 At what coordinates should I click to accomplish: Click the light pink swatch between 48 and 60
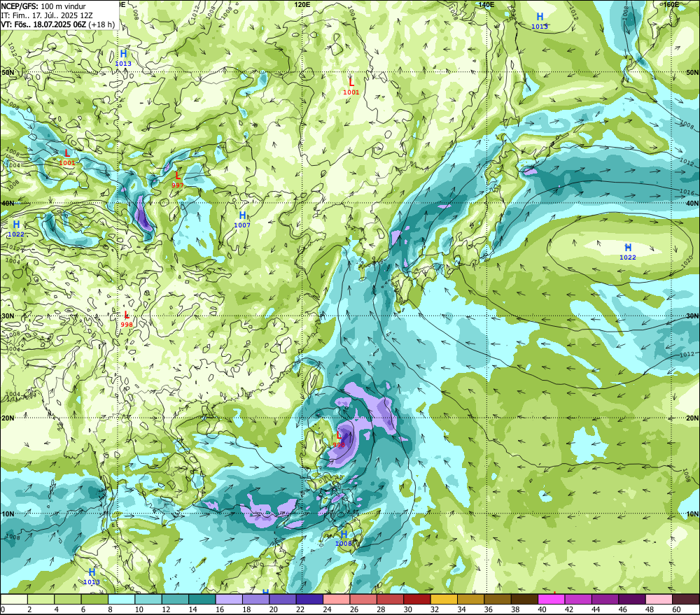(x=659, y=599)
